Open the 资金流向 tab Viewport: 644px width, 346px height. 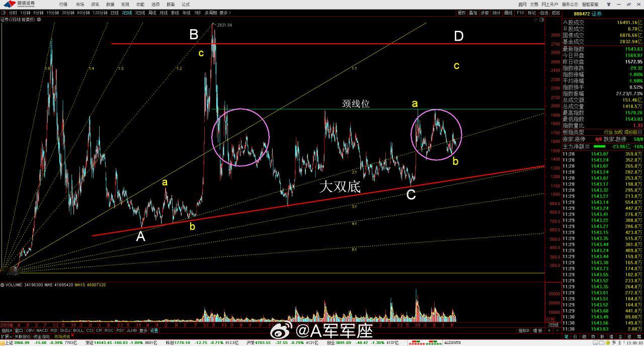[42, 336]
